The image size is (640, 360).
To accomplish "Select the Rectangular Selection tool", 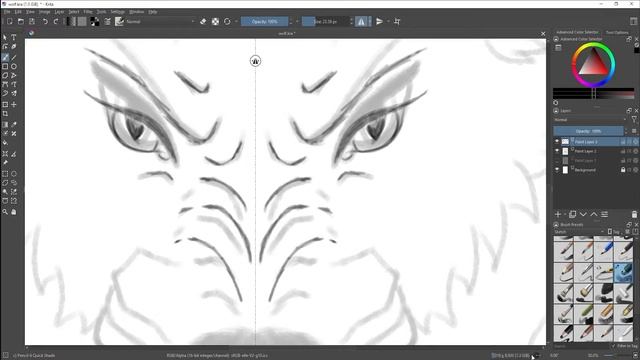I will click(5, 174).
